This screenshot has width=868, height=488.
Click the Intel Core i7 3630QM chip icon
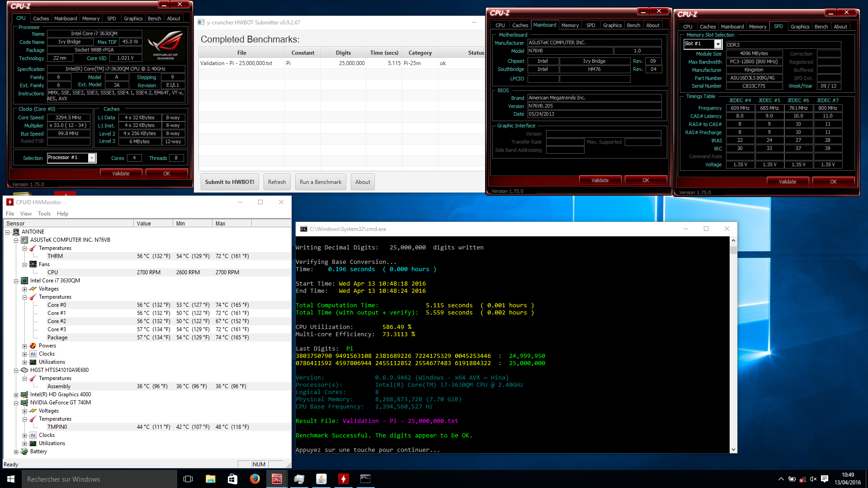[x=24, y=281]
